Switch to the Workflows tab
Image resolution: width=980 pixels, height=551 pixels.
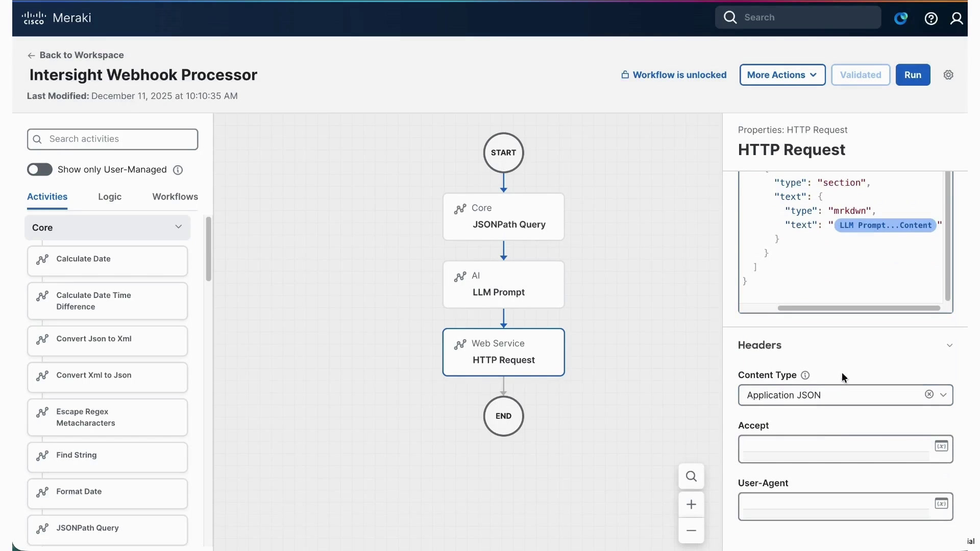point(175,197)
